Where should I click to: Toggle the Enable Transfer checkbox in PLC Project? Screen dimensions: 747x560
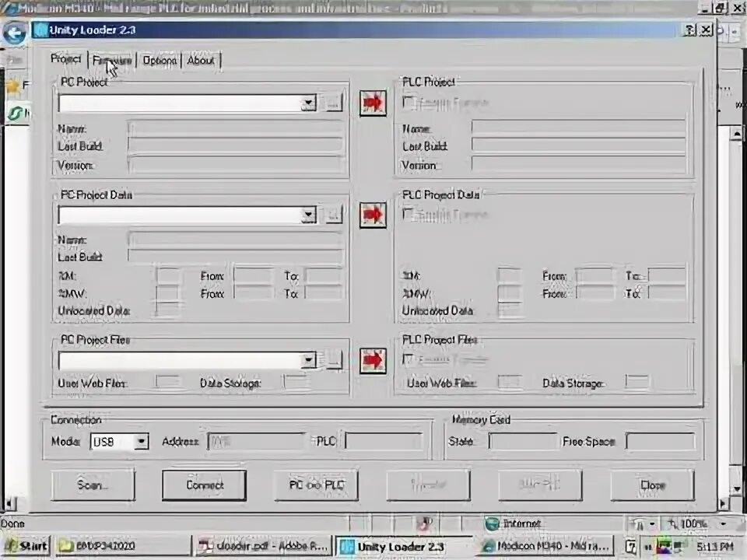click(408, 102)
